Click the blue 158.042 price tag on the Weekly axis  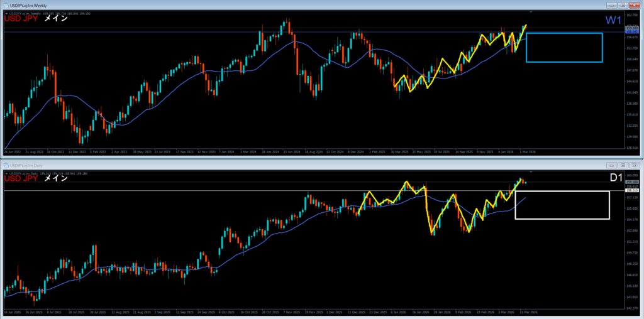point(631,31)
